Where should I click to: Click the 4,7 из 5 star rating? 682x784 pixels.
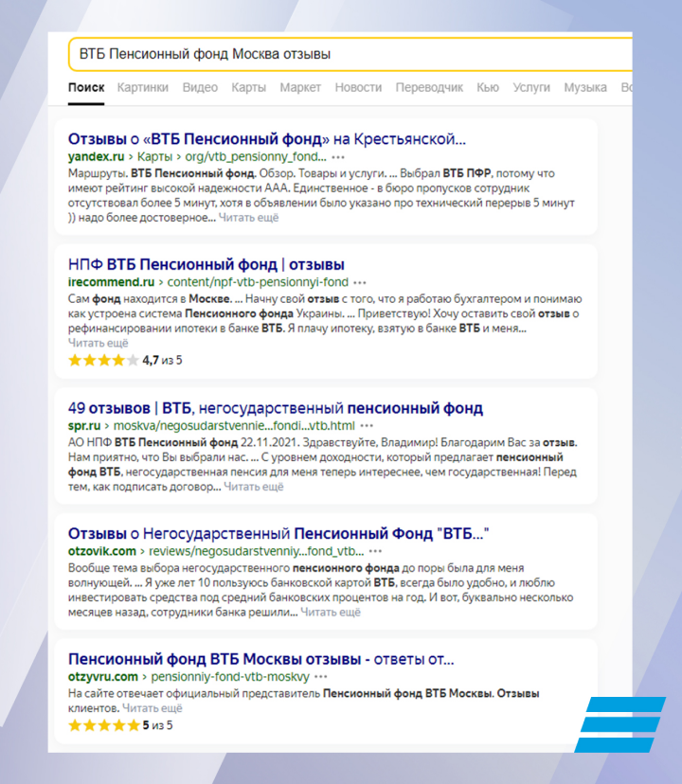125,360
